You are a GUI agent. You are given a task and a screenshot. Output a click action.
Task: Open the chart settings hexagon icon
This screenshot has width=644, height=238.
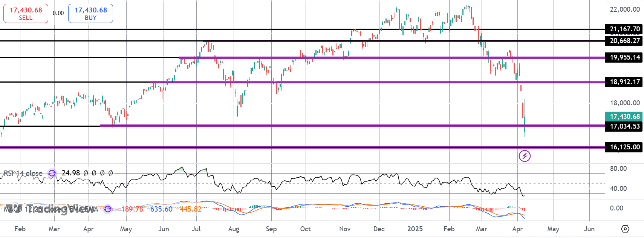(625, 229)
